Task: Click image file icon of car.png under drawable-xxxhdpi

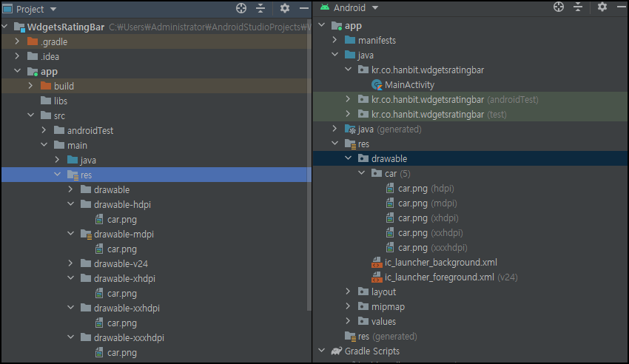Action: [x=99, y=353]
